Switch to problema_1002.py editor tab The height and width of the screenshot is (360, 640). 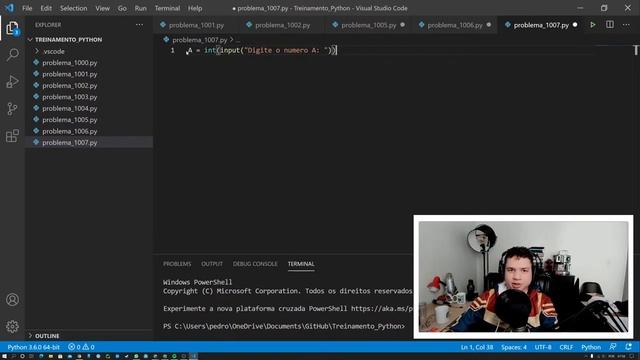point(282,25)
